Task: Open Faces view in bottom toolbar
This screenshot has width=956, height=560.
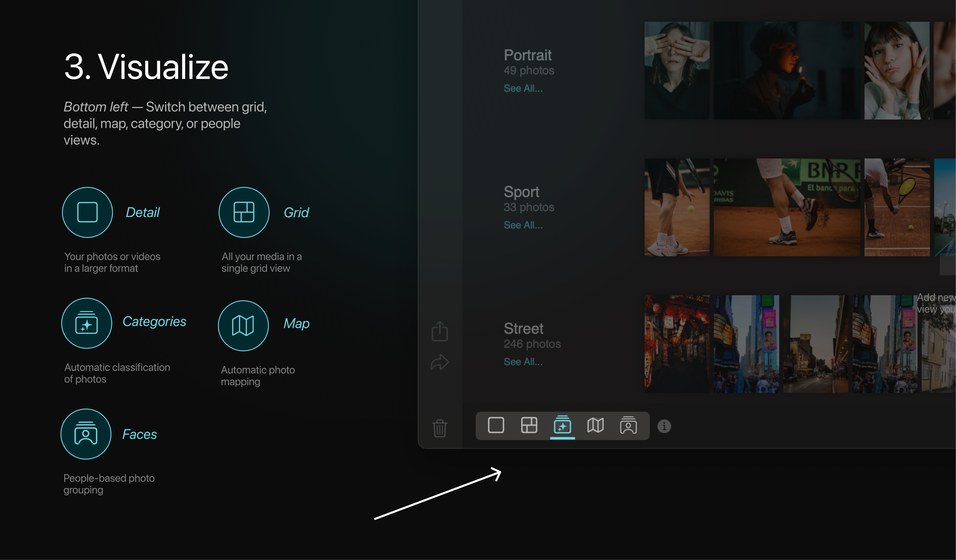Action: click(x=628, y=425)
